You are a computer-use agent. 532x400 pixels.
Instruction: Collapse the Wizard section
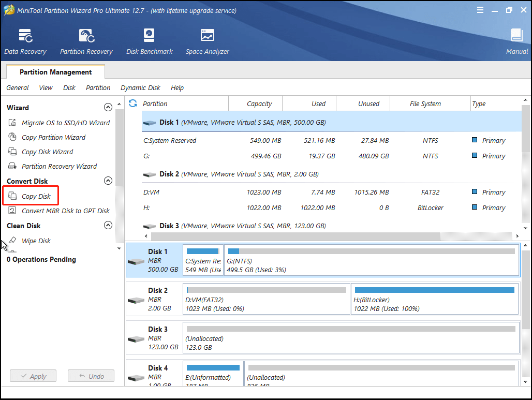tap(108, 107)
